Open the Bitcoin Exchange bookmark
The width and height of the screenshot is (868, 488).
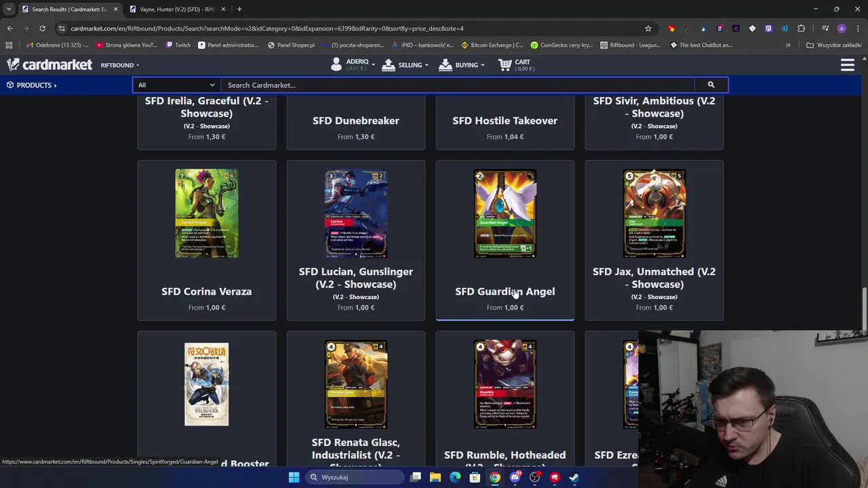pyautogui.click(x=492, y=45)
